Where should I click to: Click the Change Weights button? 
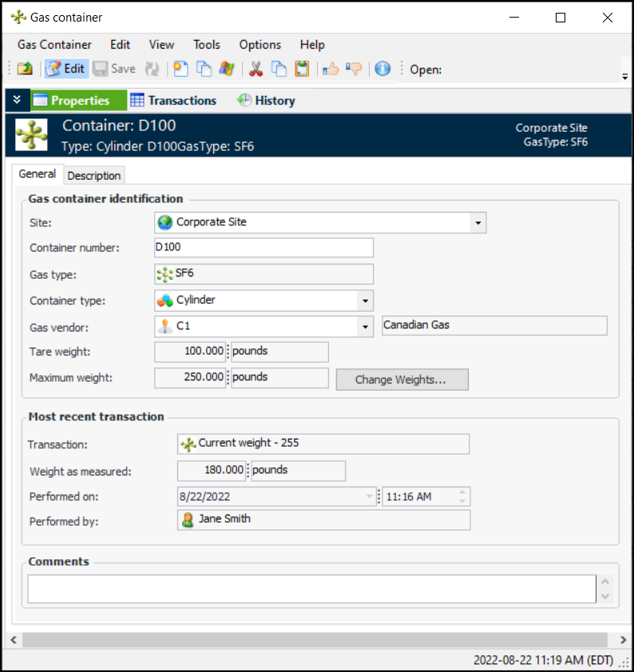click(402, 380)
